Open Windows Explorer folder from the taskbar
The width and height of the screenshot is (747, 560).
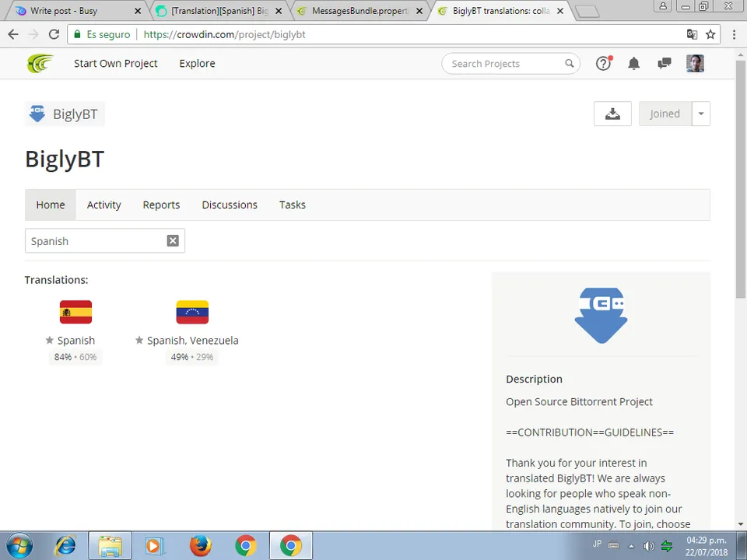coord(110,546)
